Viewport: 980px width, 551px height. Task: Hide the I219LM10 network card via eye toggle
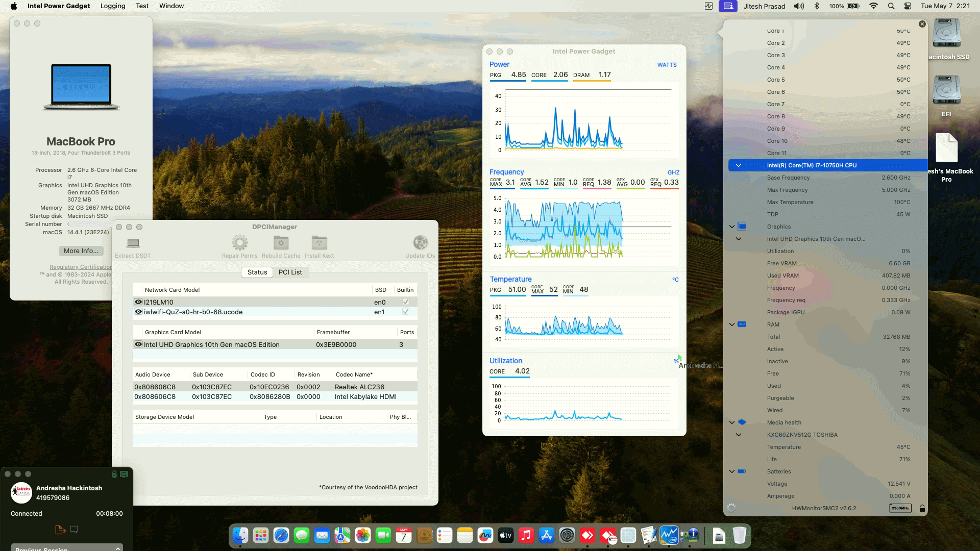138,302
